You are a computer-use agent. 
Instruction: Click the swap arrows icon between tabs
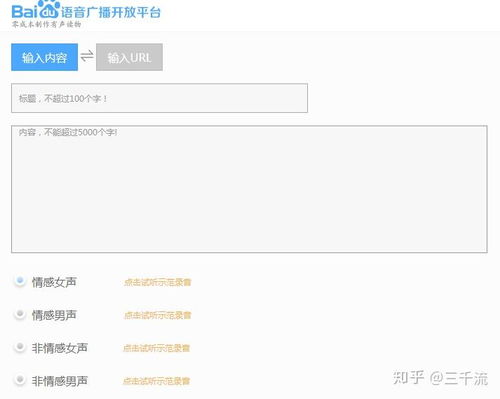click(x=87, y=56)
